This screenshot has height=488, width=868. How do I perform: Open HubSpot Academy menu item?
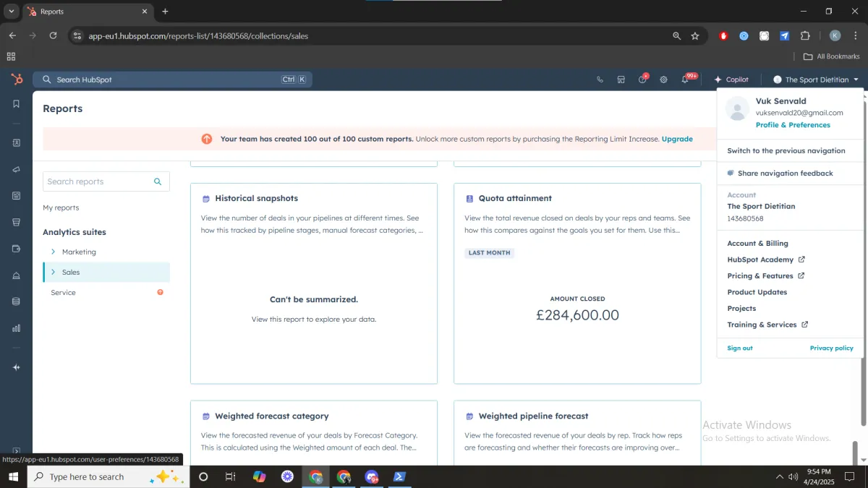(765, 260)
